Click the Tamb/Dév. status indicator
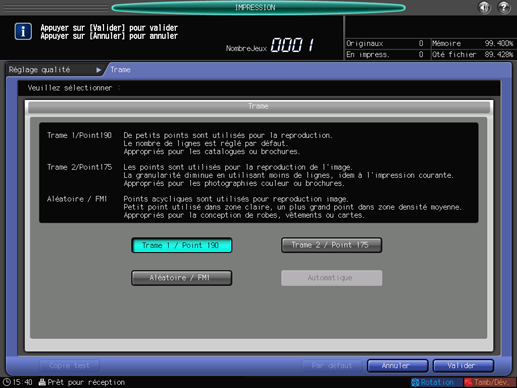517x388 pixels. click(490, 382)
